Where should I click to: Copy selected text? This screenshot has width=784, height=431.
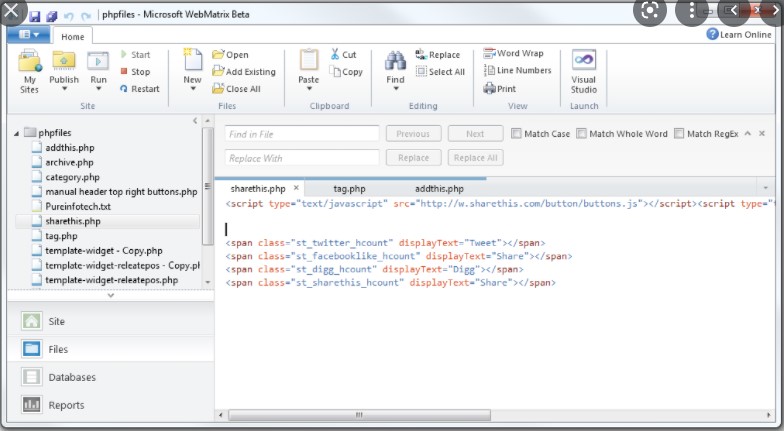[346, 72]
